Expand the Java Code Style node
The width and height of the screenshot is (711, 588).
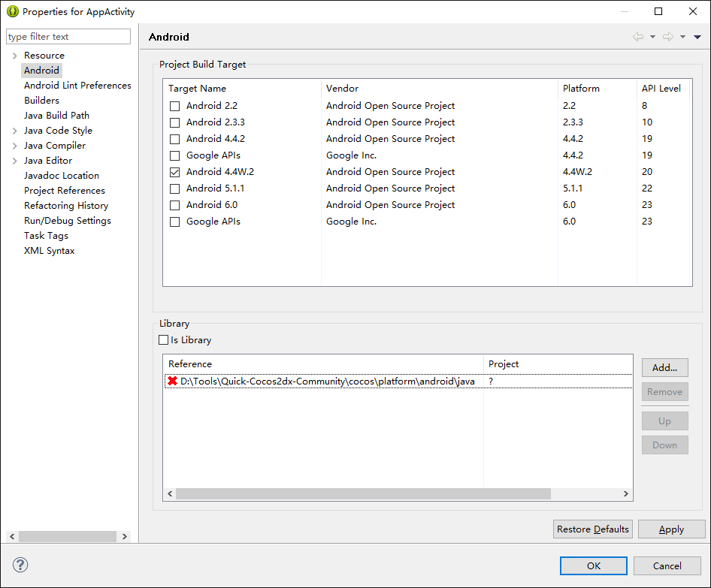pyautogui.click(x=14, y=131)
